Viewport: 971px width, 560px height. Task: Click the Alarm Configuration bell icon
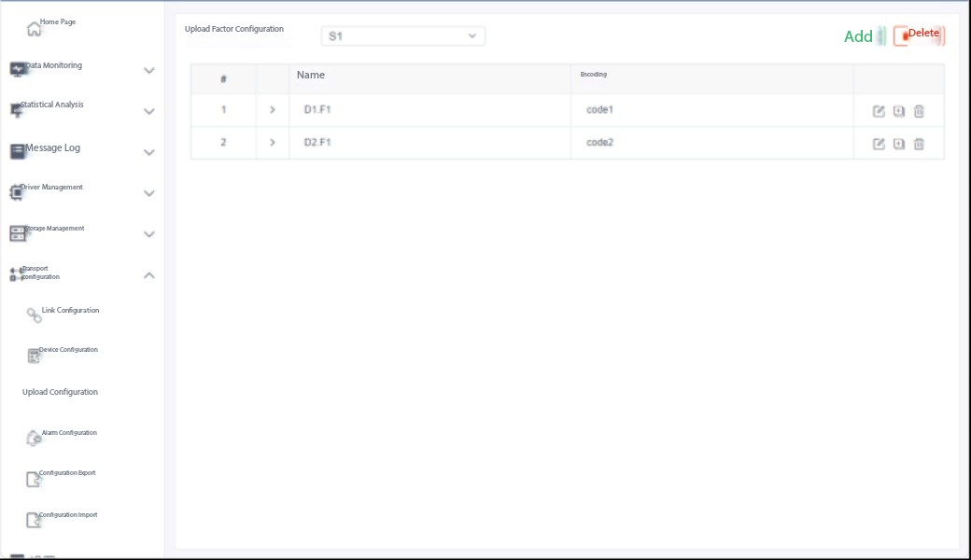[34, 438]
